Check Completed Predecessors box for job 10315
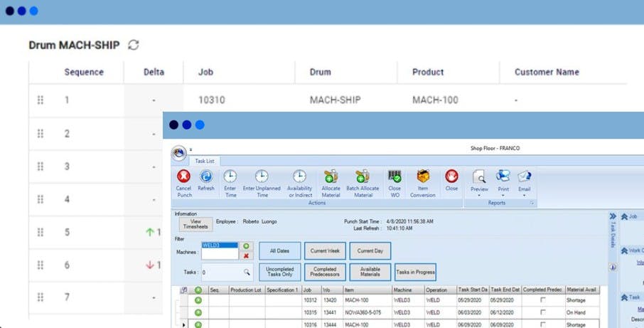The width and height of the screenshot is (644, 328). (x=543, y=312)
